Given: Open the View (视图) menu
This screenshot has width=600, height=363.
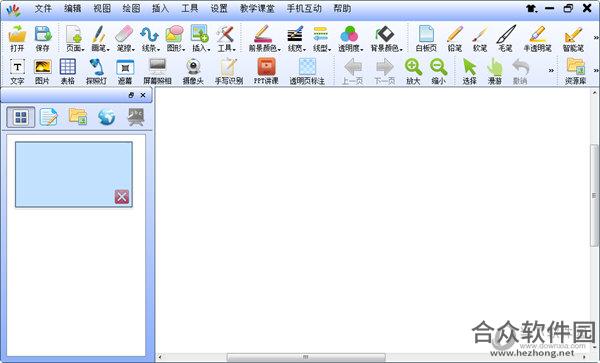Looking at the screenshot, I should [102, 8].
